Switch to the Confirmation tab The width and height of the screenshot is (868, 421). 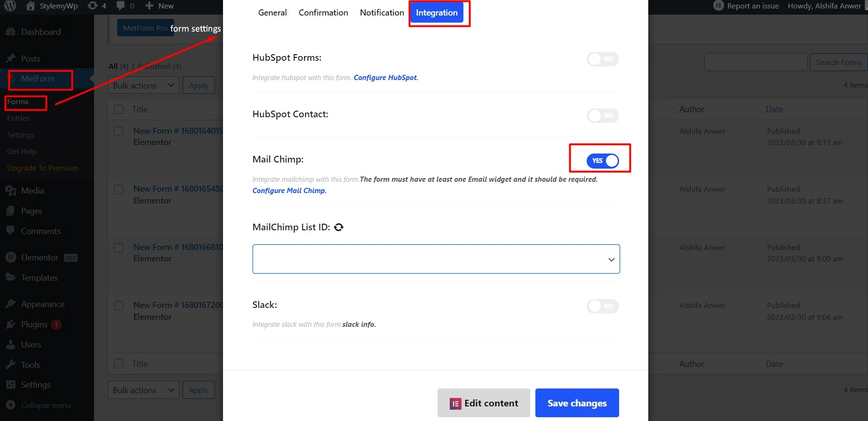click(323, 13)
